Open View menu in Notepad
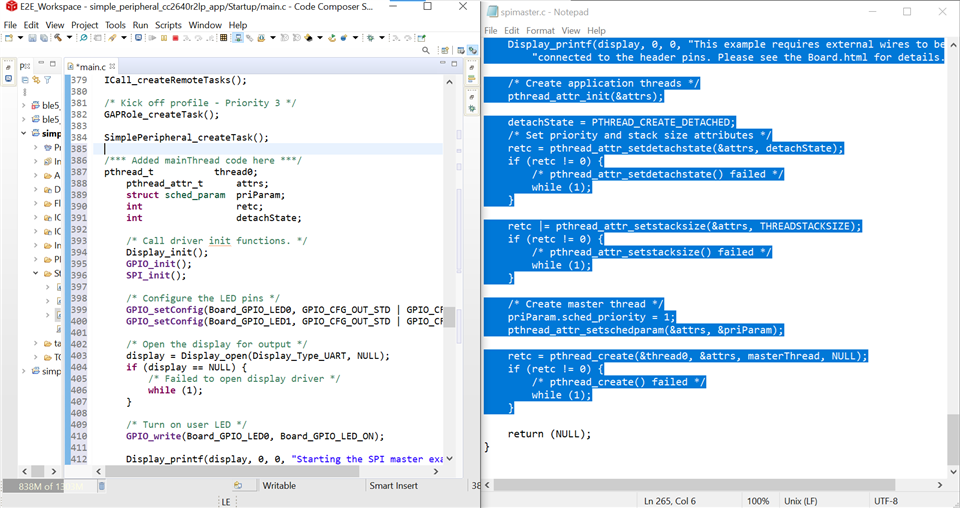960x508 pixels. tap(571, 31)
